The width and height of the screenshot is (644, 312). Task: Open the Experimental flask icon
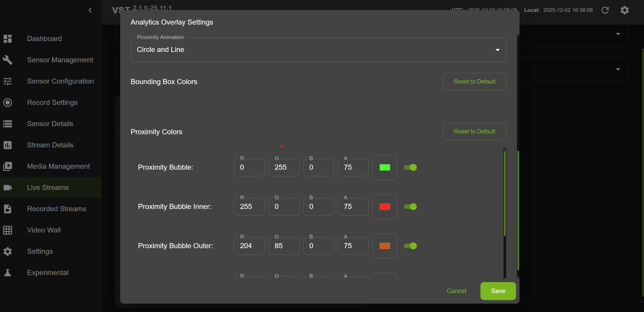pyautogui.click(x=8, y=272)
